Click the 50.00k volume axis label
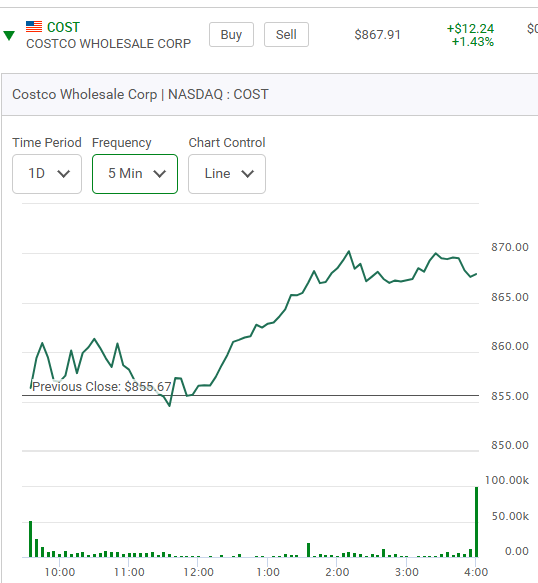The image size is (538, 583). (x=510, y=516)
